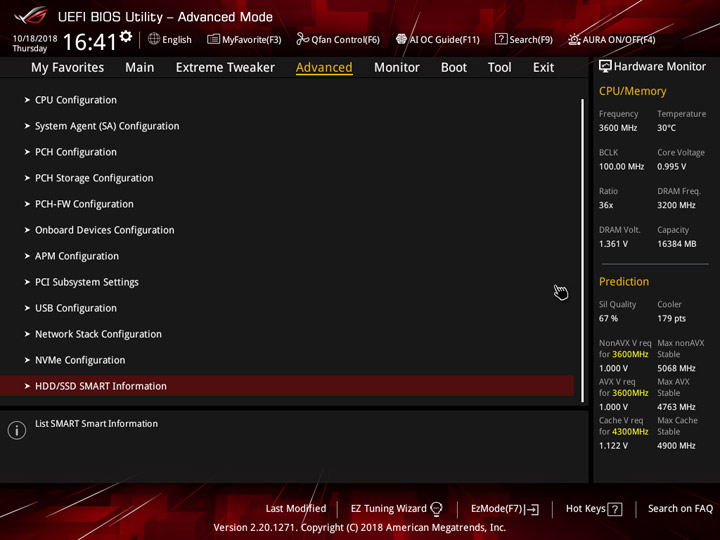Click the globe language icon

pyautogui.click(x=154, y=39)
